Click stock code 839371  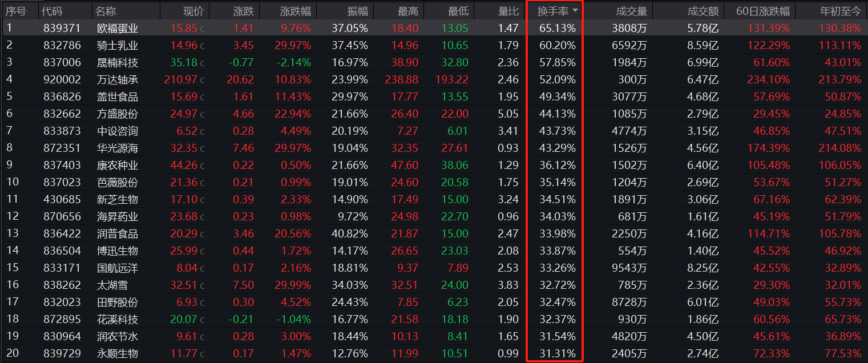point(62,28)
